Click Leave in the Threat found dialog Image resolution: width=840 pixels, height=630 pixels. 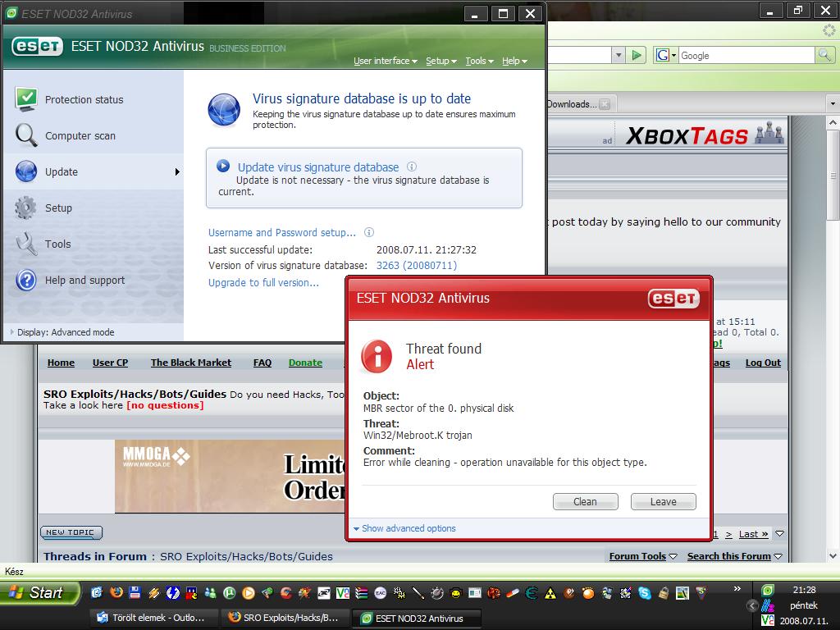(663, 501)
